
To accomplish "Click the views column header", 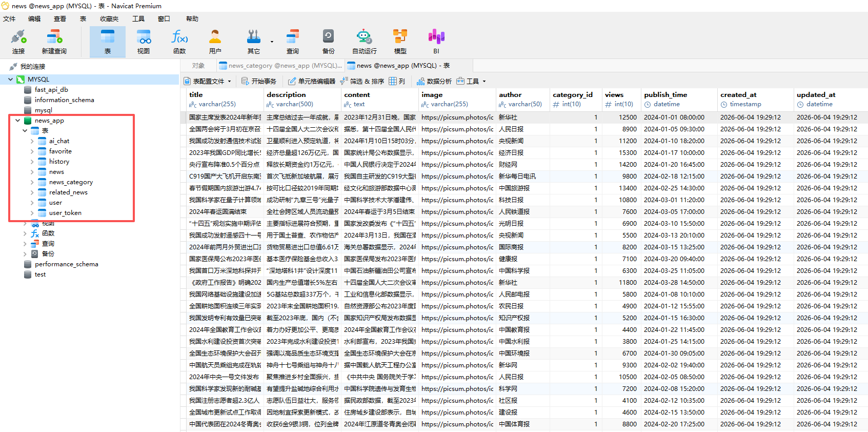I will pyautogui.click(x=621, y=100).
